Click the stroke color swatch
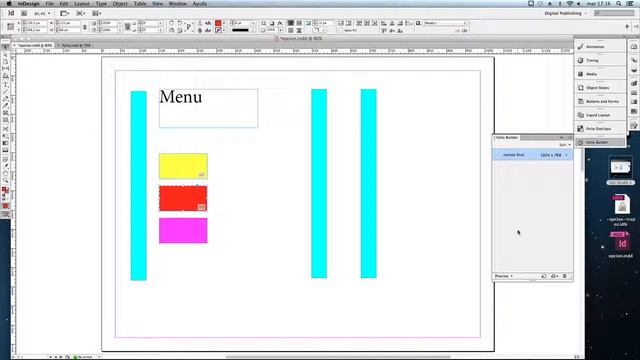The height and width of the screenshot is (360, 640). (218, 30)
